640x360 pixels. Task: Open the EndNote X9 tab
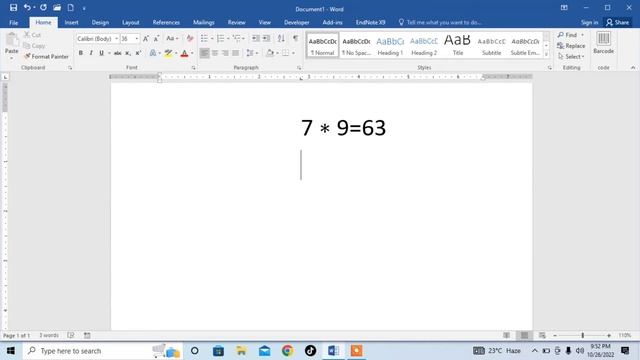370,22
